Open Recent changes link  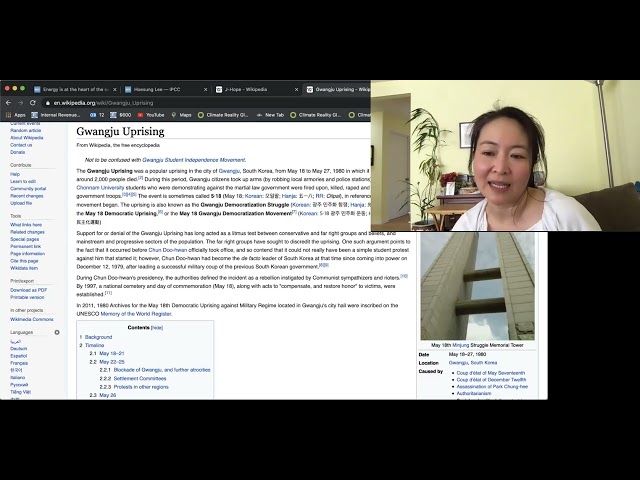[27, 196]
